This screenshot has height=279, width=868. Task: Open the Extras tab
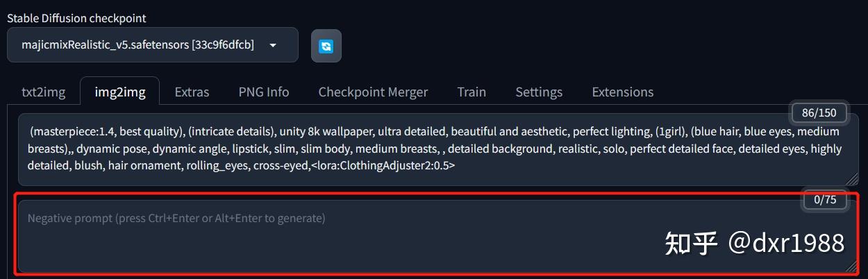192,92
